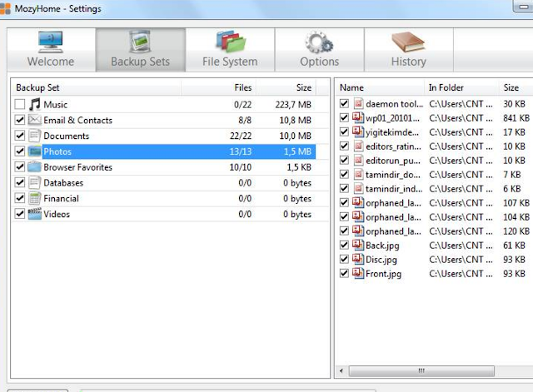Uncheck the daemon tool file checkbox
533x392 pixels.
(344, 103)
